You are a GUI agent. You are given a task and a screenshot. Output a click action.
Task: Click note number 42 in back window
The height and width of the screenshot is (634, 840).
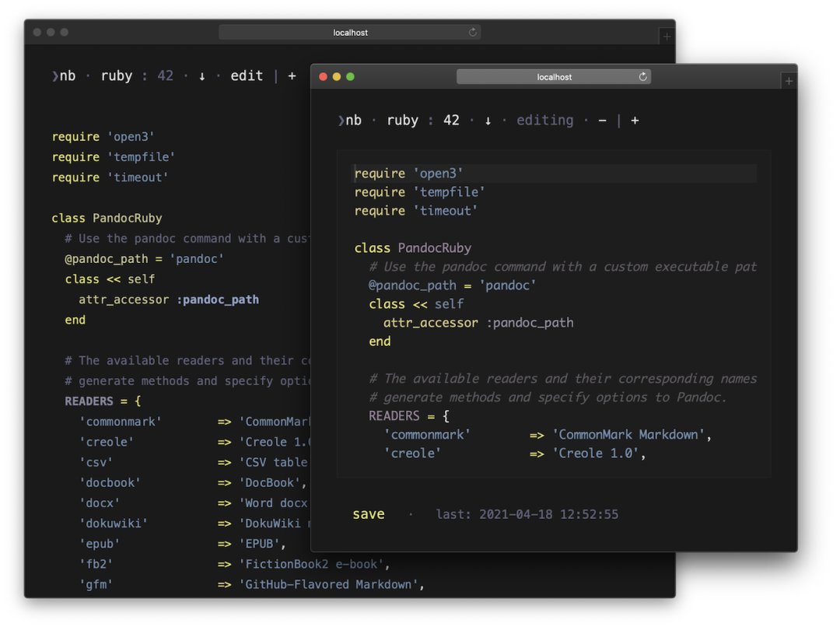[x=165, y=76]
